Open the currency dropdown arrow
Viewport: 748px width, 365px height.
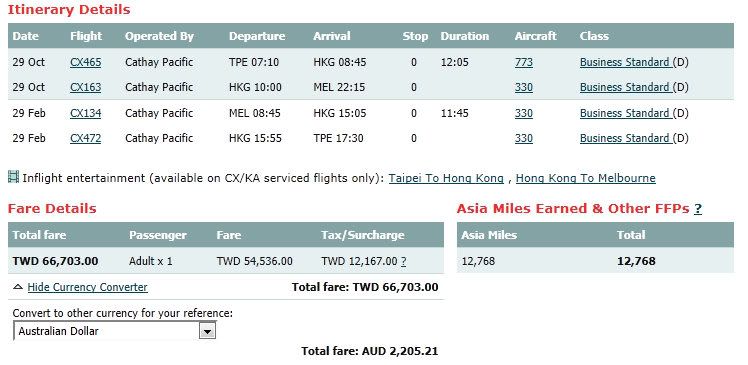208,331
